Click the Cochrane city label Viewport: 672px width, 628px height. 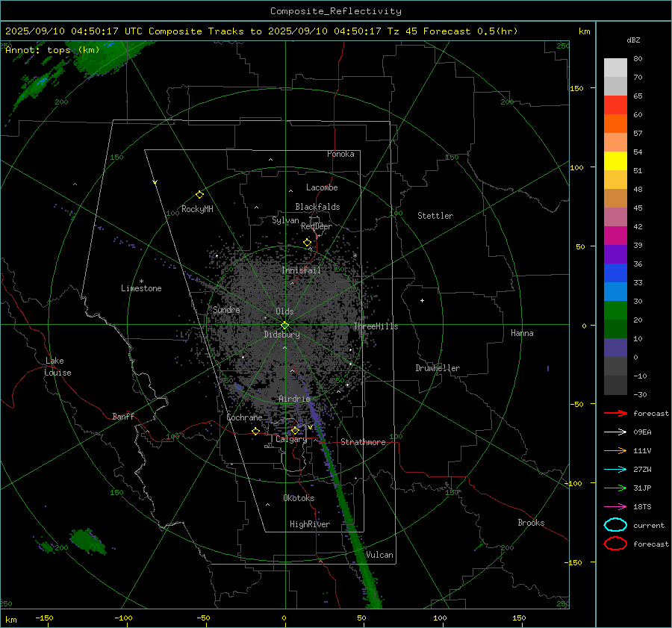(244, 417)
